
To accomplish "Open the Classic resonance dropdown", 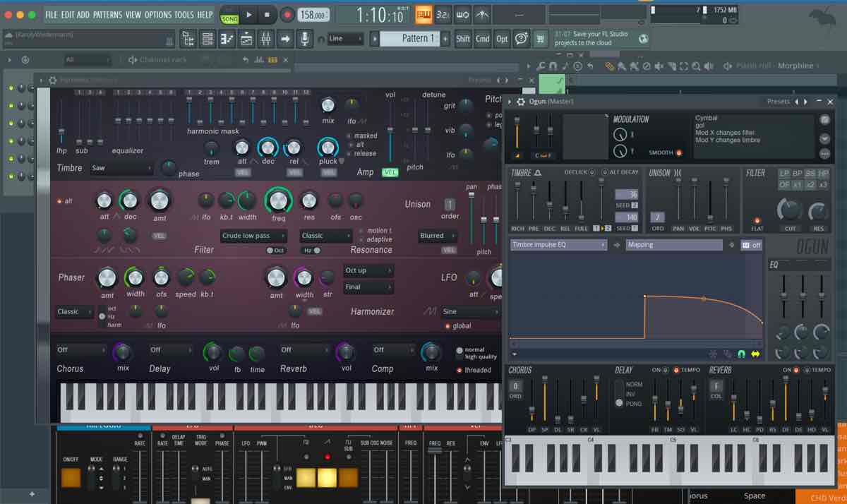I will (325, 236).
